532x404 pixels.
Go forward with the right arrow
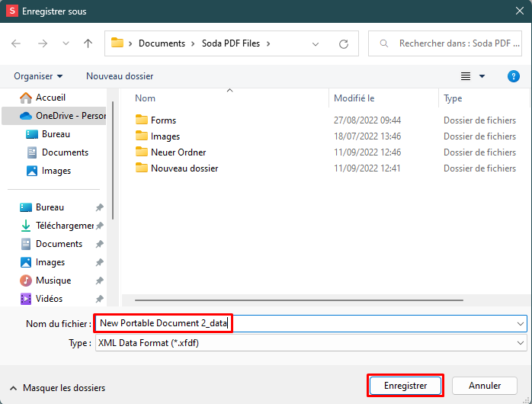pos(43,43)
